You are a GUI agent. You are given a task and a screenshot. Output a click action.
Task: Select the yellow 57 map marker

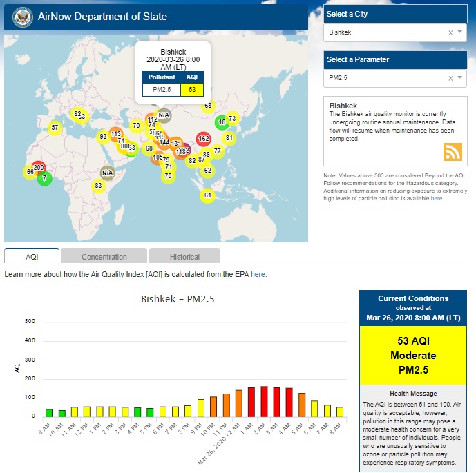pyautogui.click(x=55, y=127)
